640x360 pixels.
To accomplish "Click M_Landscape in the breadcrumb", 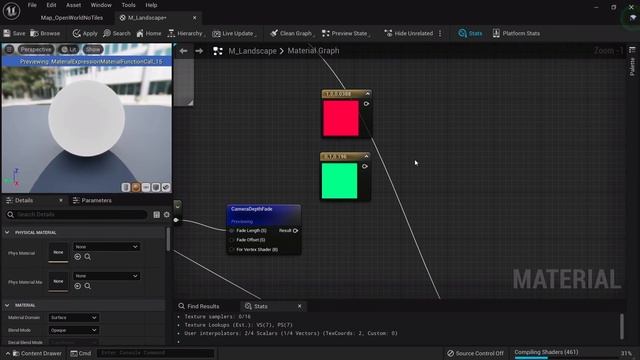I will tap(252, 51).
